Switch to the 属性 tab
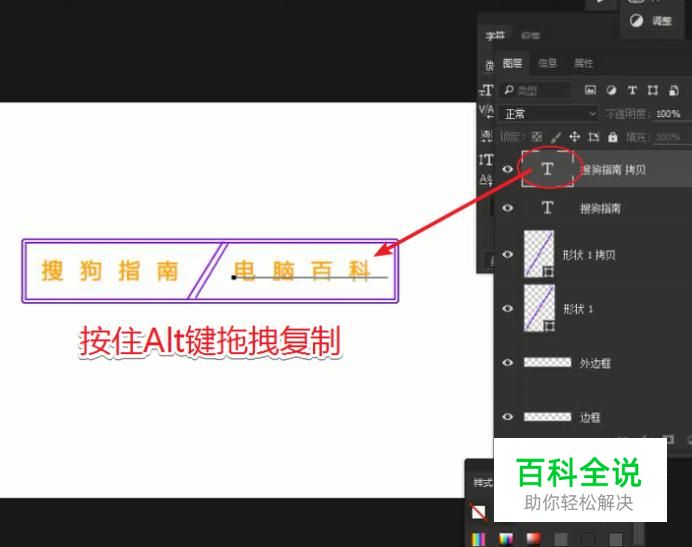 (x=583, y=63)
